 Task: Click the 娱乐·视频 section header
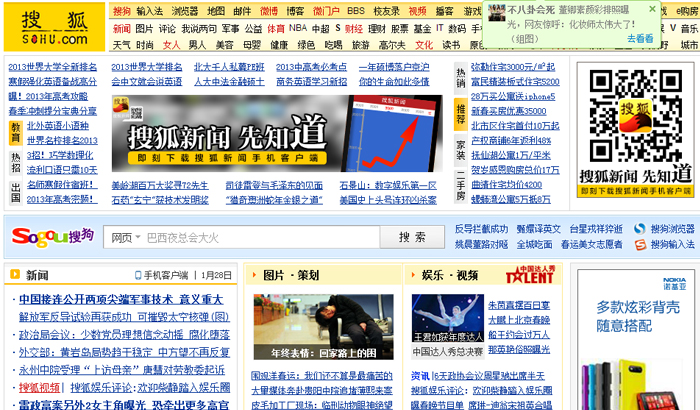coord(450,275)
